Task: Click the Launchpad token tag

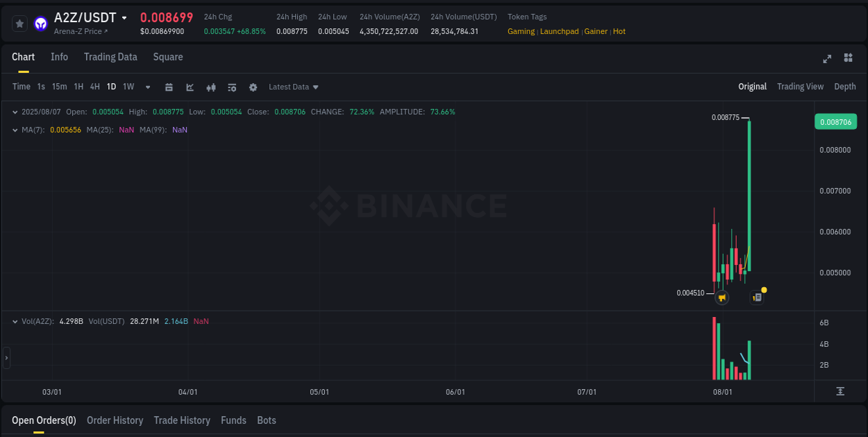Action: click(559, 31)
